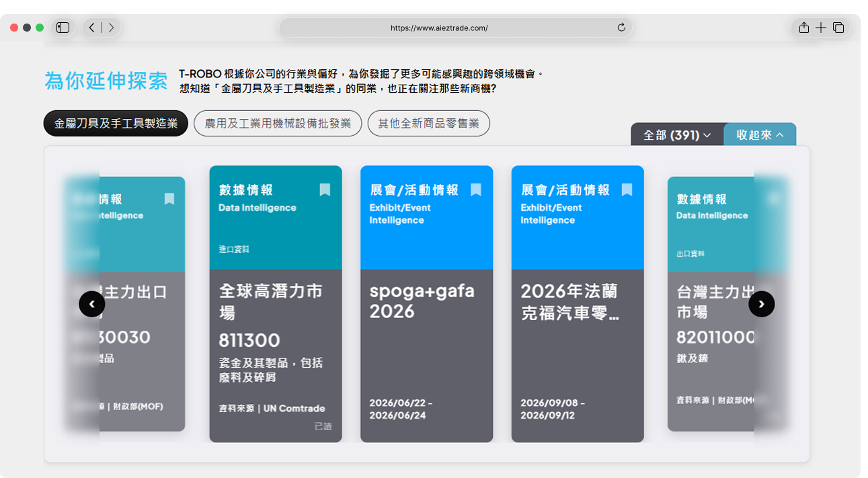This screenshot has height=478, width=868.
Task: Open the spoga+gafa 2026 event card
Action: click(426, 304)
